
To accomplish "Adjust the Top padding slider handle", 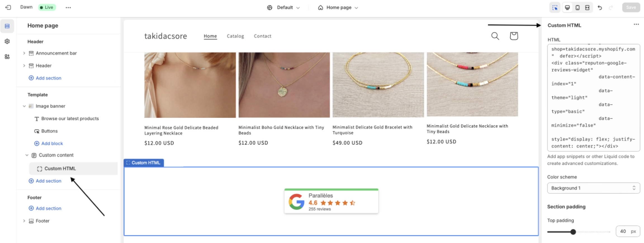I will (573, 232).
